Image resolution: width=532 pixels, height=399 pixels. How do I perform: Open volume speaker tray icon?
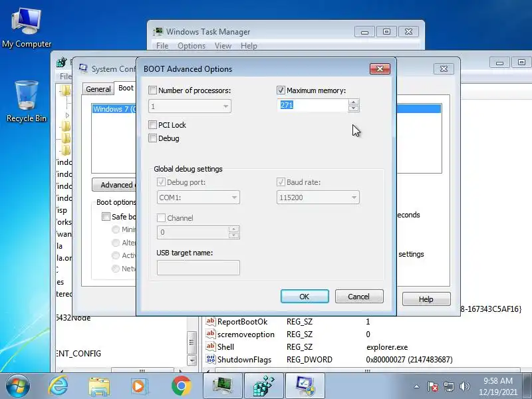click(464, 386)
